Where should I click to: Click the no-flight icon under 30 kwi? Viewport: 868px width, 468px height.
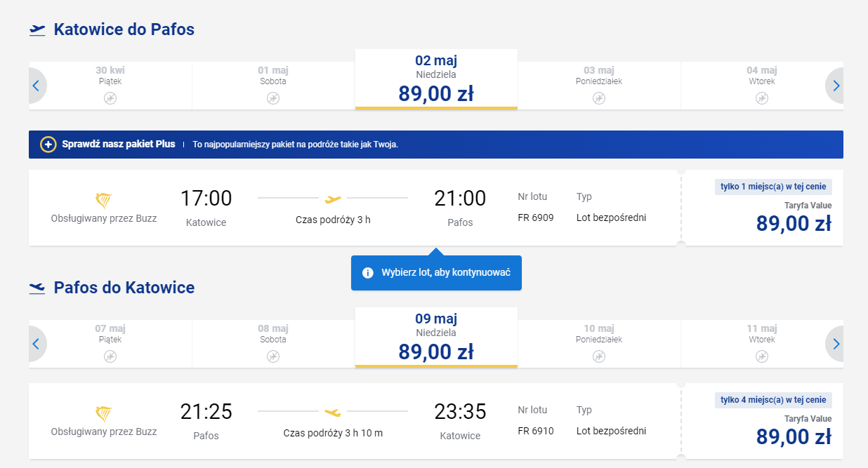tap(110, 98)
